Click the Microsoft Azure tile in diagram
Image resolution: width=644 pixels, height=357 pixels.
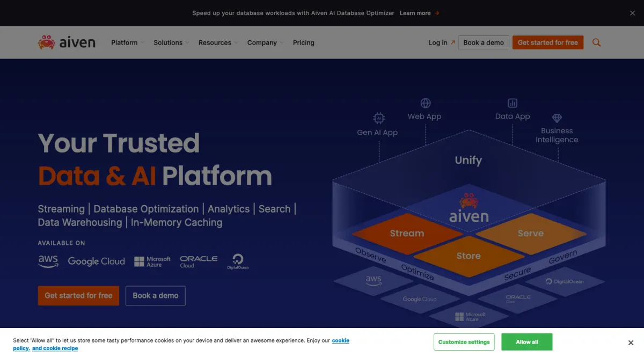point(470,317)
